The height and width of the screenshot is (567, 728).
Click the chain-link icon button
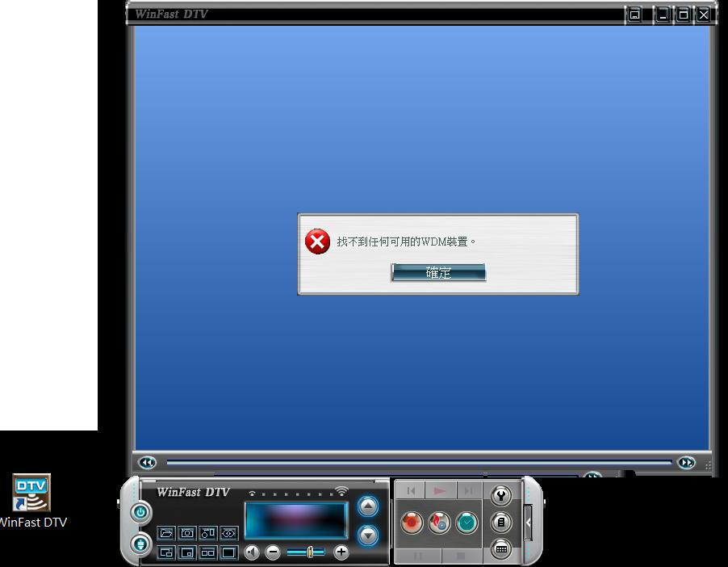(228, 532)
